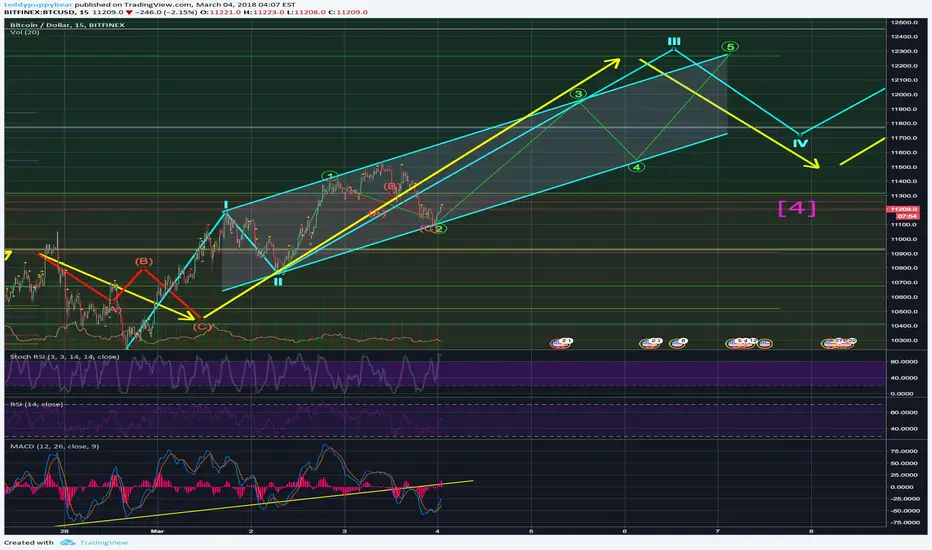Click the lone event flag without a count badge

(x=764, y=344)
